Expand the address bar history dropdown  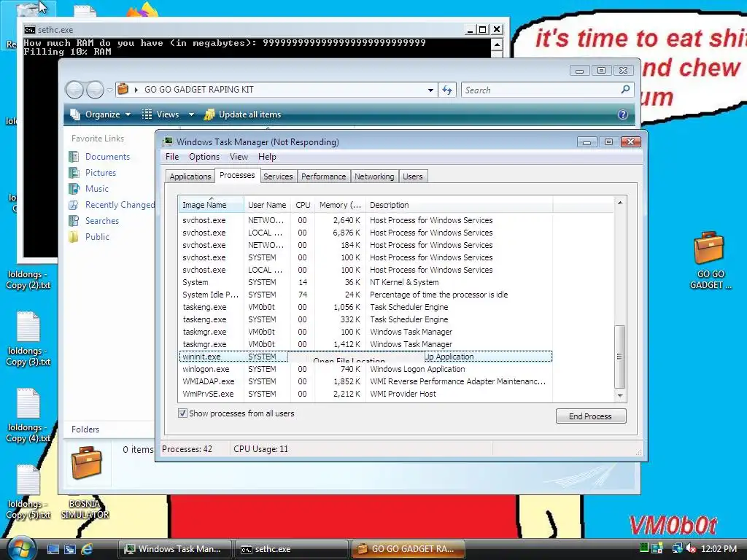point(430,90)
